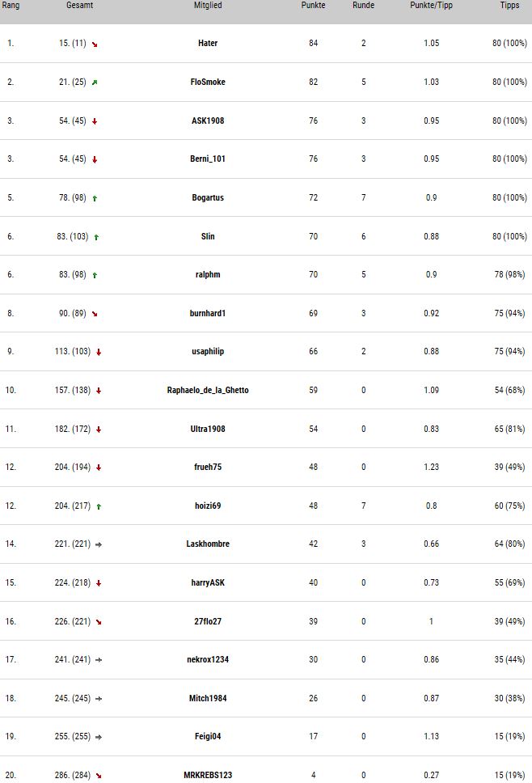The width and height of the screenshot is (532, 783).
Task: Click the green up arrow in FloSmoke's row
Action: pos(95,83)
